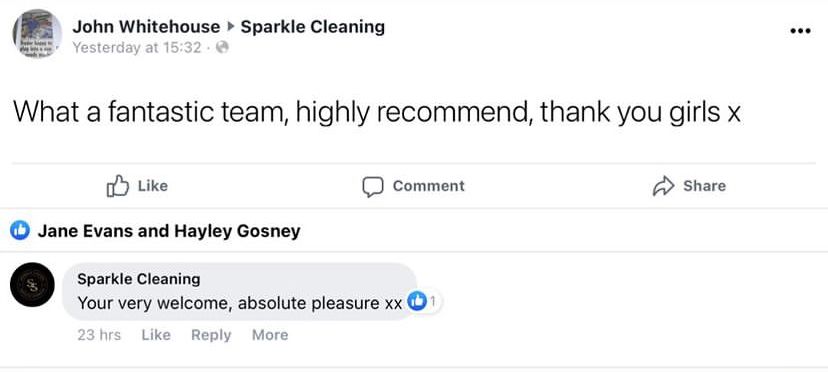Reply to the Sparkle Cleaning comment
This screenshot has width=828, height=372.
pos(211,335)
